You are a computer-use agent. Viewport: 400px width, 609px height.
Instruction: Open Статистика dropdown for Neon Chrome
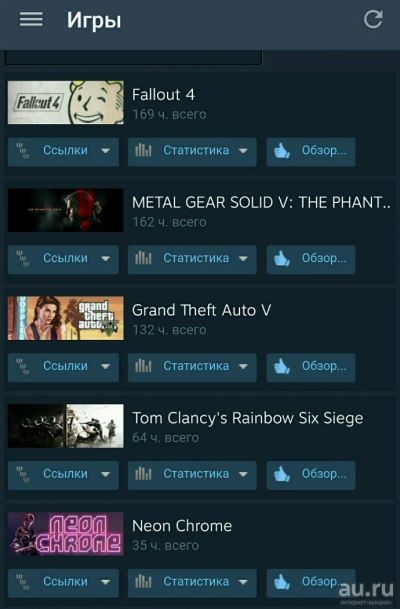pyautogui.click(x=192, y=583)
